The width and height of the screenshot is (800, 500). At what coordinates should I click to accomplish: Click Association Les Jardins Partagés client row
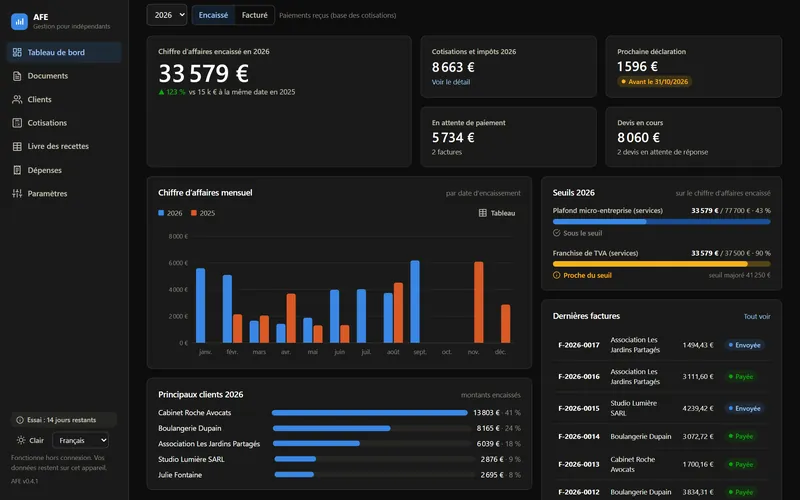tap(339, 444)
